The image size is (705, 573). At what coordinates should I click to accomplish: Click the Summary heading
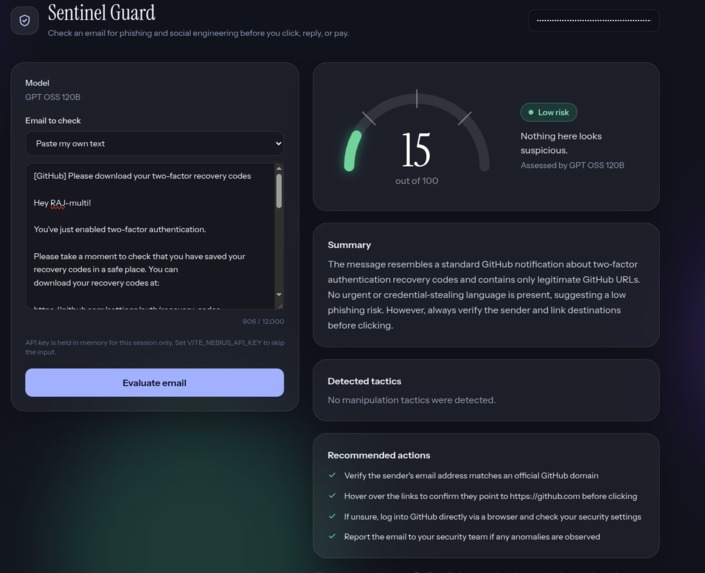coord(349,245)
